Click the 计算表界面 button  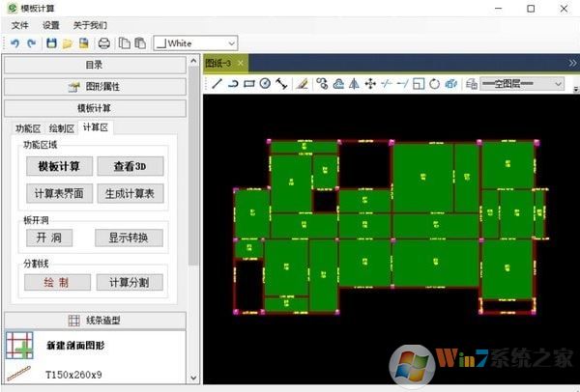(59, 193)
